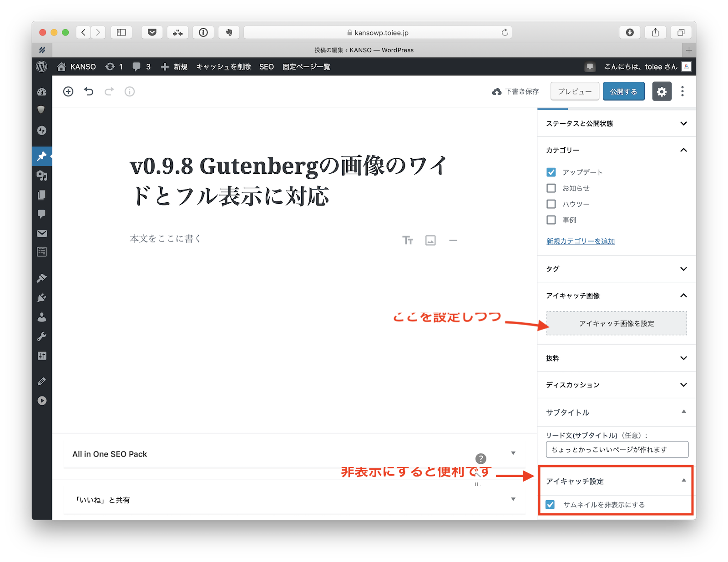Click キャッシュを削除 in admin bar
The image size is (728, 562).
point(223,66)
